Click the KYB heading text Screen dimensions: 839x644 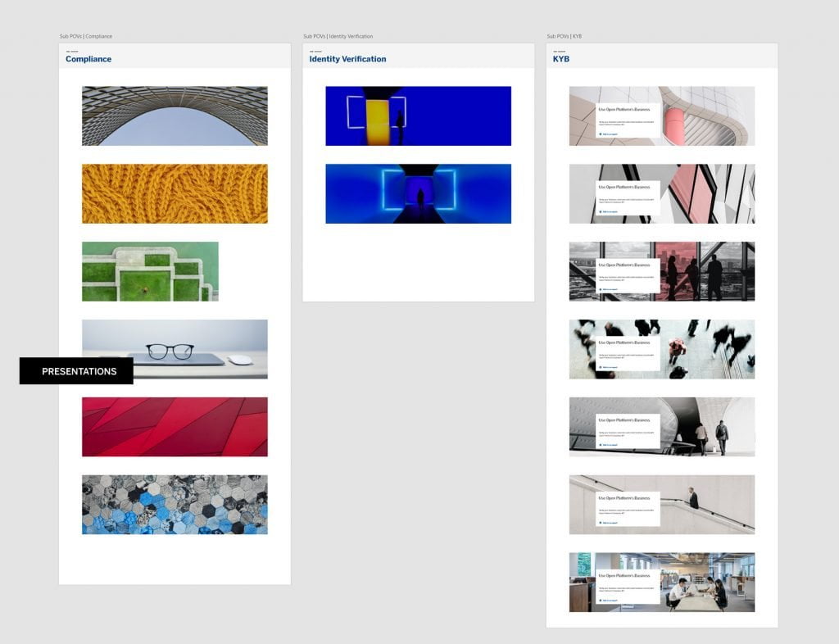[x=561, y=59]
